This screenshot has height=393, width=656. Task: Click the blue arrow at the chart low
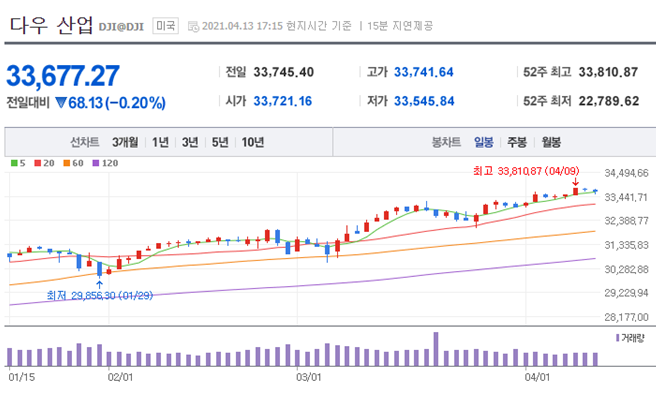click(x=100, y=285)
